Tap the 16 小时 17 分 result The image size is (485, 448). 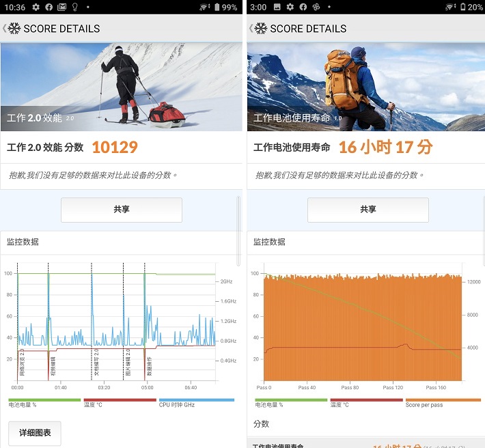(385, 147)
